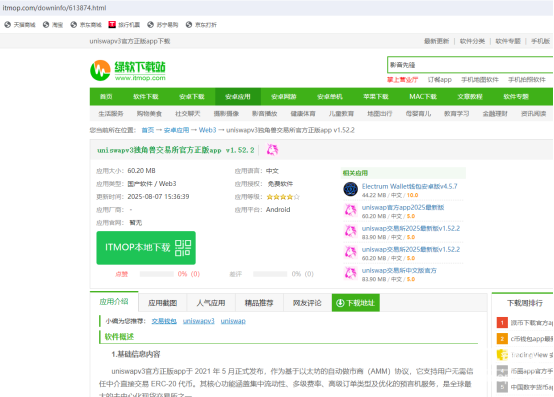Open the 影音播放 subcategory
Screen dimensions: 554x397
tap(264, 114)
